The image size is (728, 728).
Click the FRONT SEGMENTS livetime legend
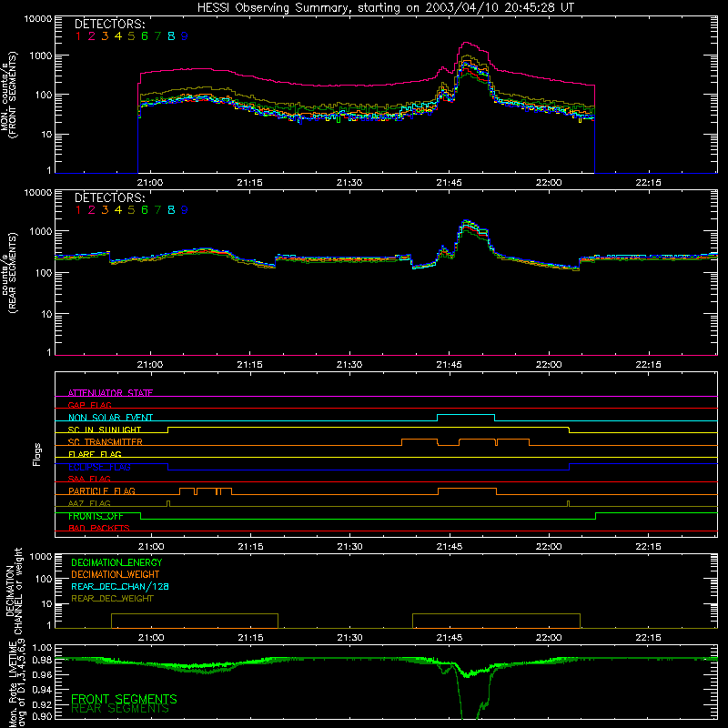click(x=124, y=699)
